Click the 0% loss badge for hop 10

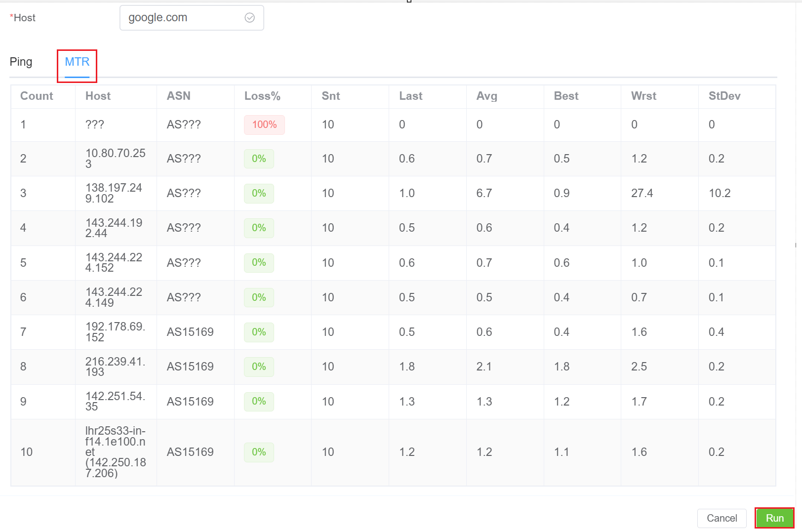coord(259,452)
